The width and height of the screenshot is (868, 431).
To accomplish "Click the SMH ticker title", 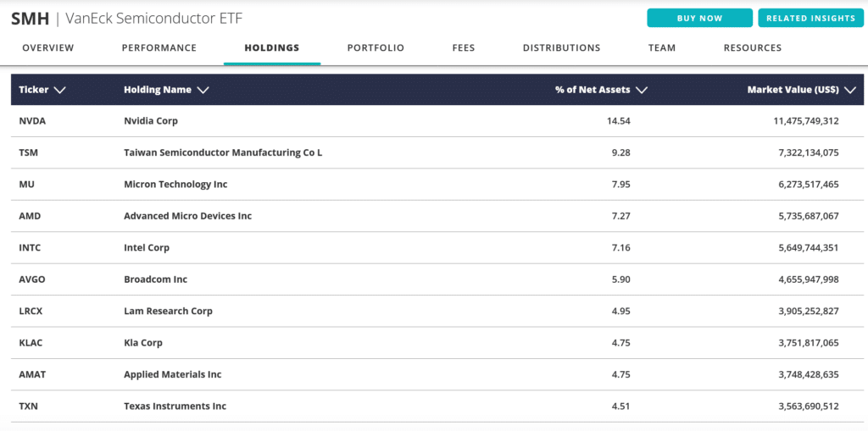I will (x=30, y=19).
